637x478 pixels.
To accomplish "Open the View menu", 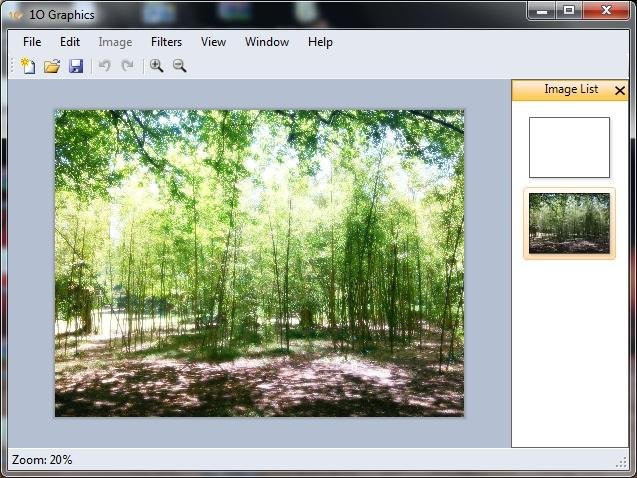I will tap(213, 42).
